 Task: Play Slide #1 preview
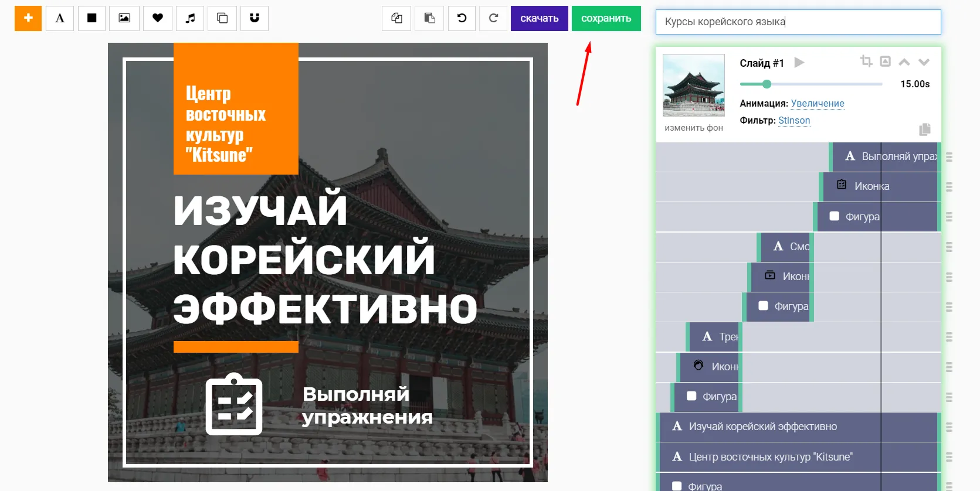click(799, 62)
